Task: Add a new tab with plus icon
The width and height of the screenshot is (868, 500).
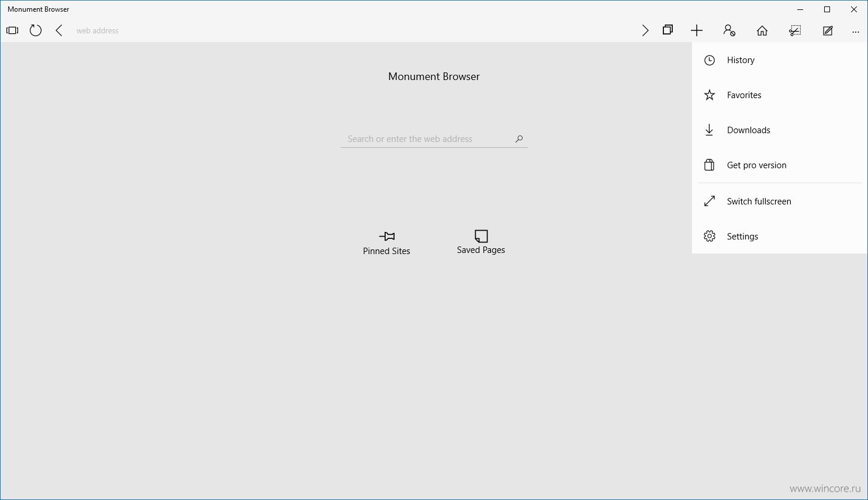Action: pos(697,30)
